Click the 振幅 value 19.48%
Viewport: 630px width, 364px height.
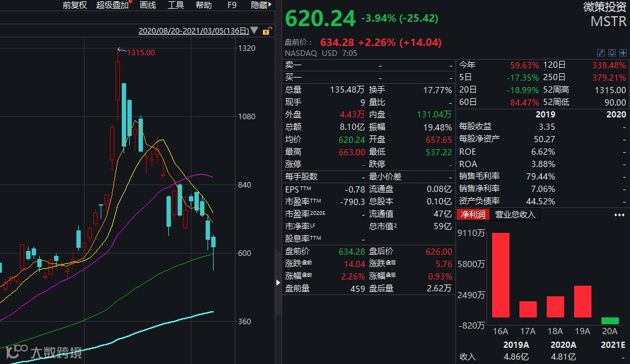point(437,127)
